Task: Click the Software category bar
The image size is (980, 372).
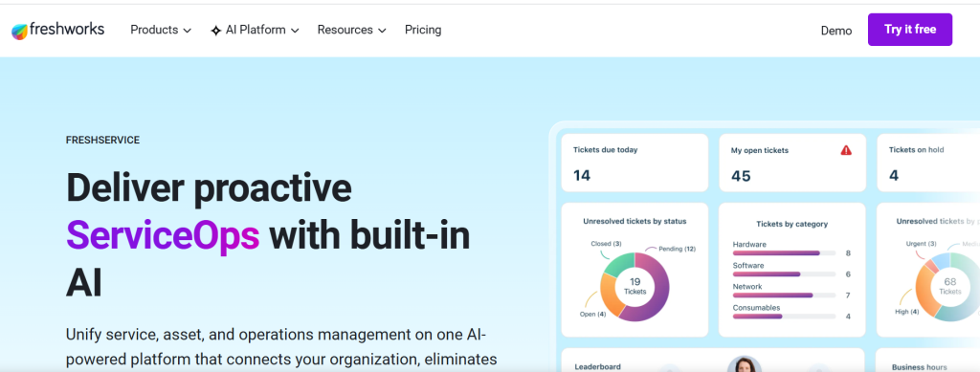Action: pyautogui.click(x=784, y=274)
